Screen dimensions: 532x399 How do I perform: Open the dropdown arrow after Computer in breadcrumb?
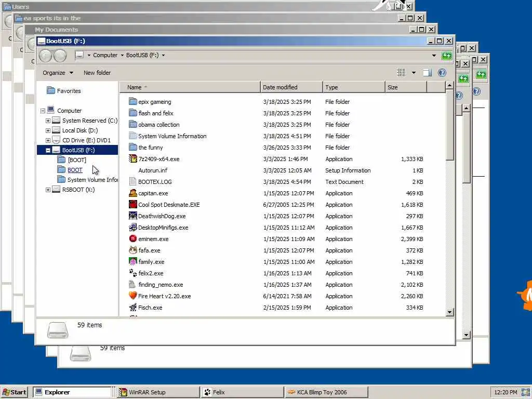pos(122,55)
